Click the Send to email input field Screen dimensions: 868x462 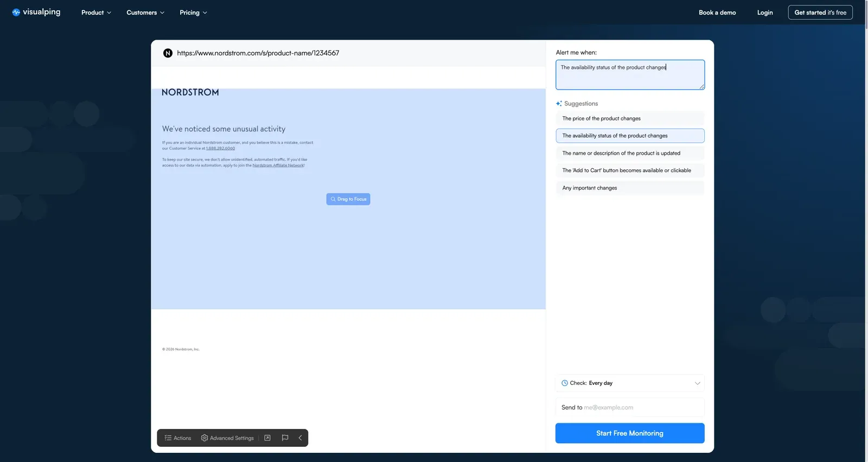pos(640,408)
